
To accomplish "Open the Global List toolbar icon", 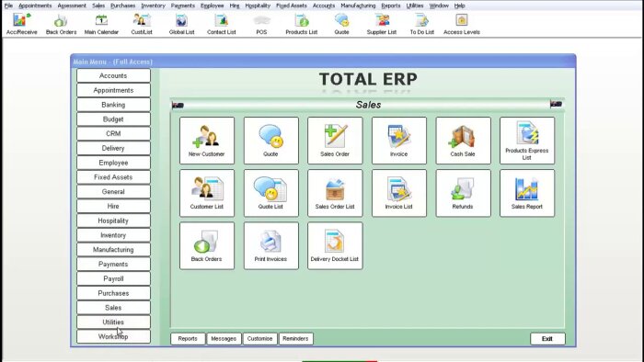I will click(181, 24).
